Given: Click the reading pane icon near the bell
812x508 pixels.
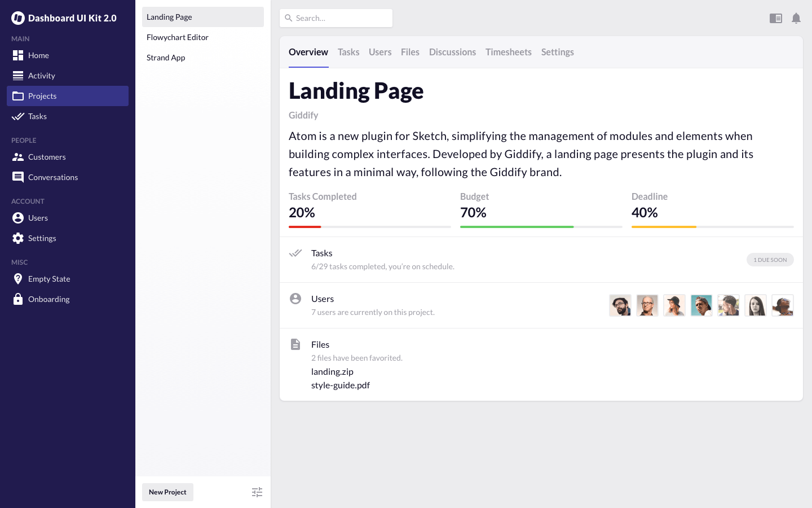Looking at the screenshot, I should tap(776, 18).
